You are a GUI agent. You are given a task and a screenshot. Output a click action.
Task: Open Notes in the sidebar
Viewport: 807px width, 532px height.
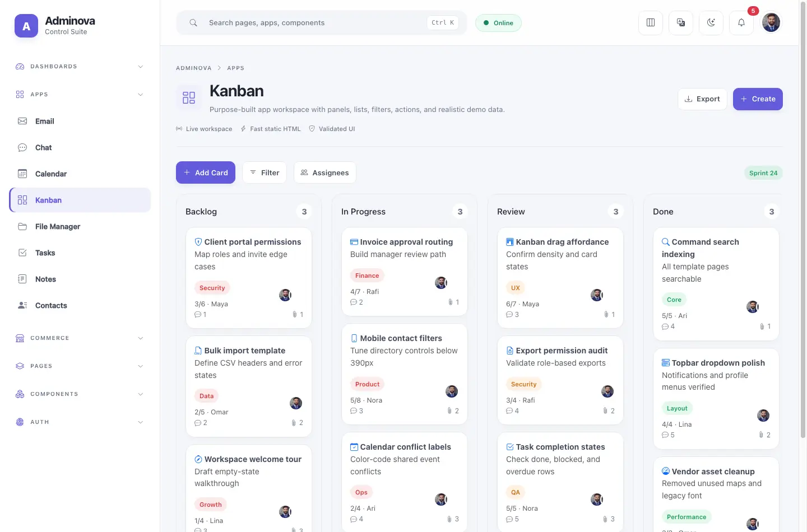pyautogui.click(x=80, y=279)
